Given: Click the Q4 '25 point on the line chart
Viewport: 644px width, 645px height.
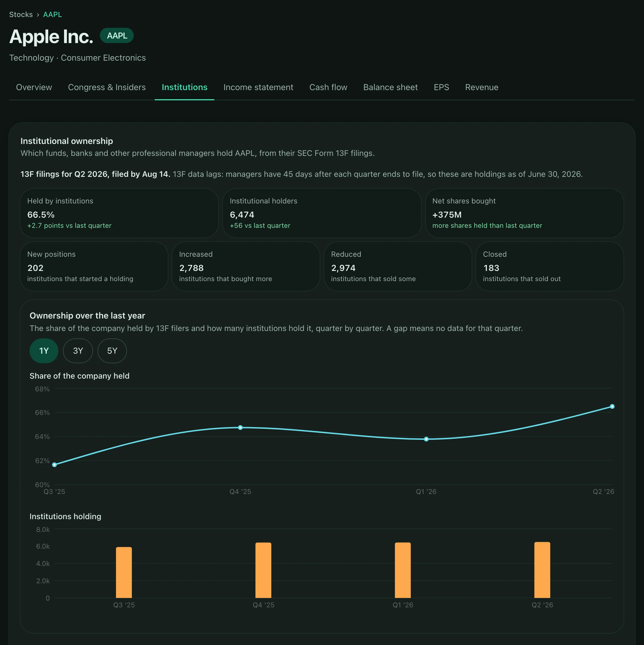Looking at the screenshot, I should [x=240, y=427].
